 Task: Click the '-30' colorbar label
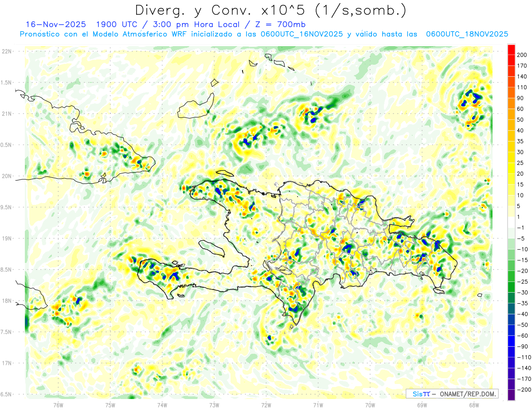point(522,292)
